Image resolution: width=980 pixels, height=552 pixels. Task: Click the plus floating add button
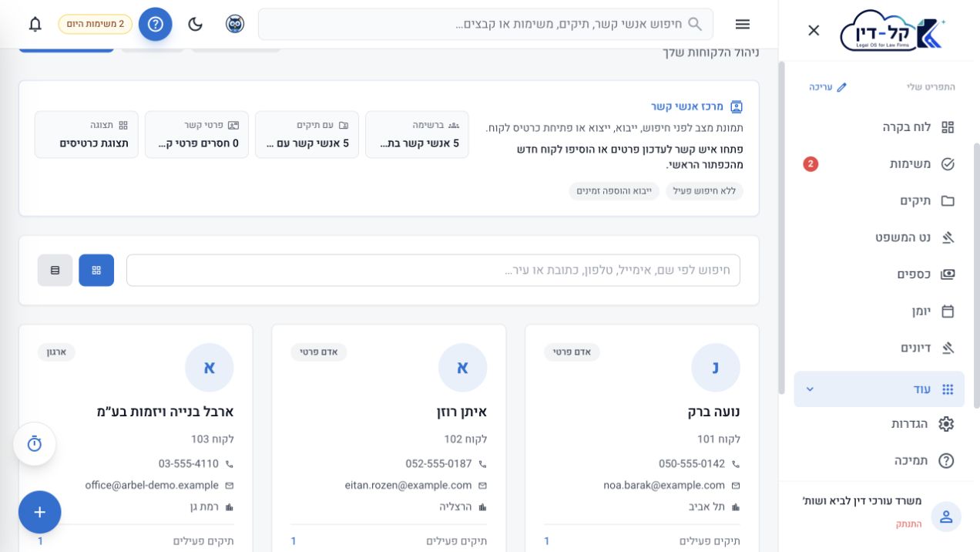point(40,512)
